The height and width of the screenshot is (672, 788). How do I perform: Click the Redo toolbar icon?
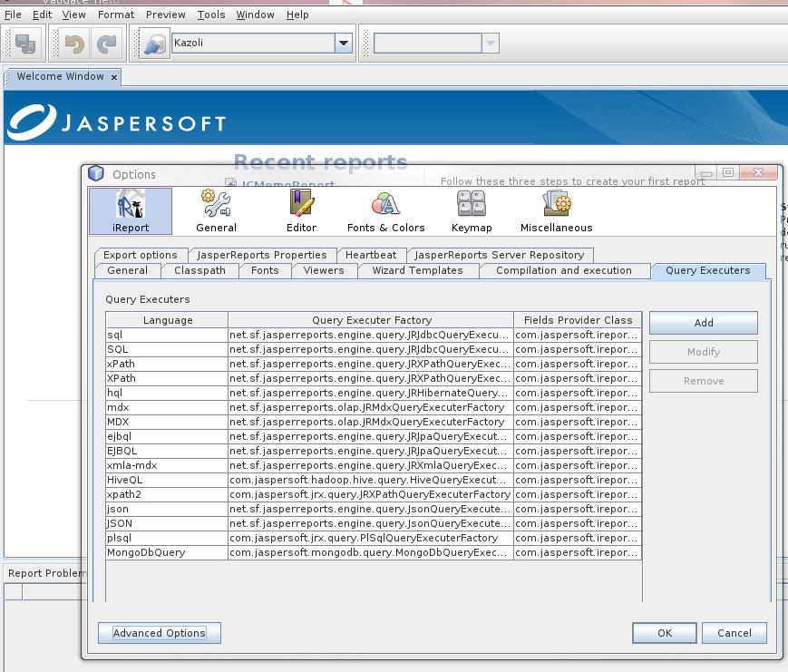(x=106, y=44)
